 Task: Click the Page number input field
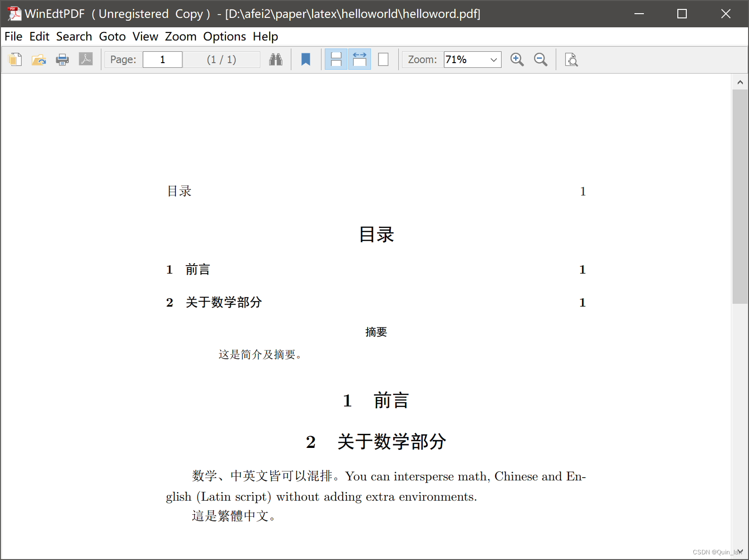[x=163, y=59]
